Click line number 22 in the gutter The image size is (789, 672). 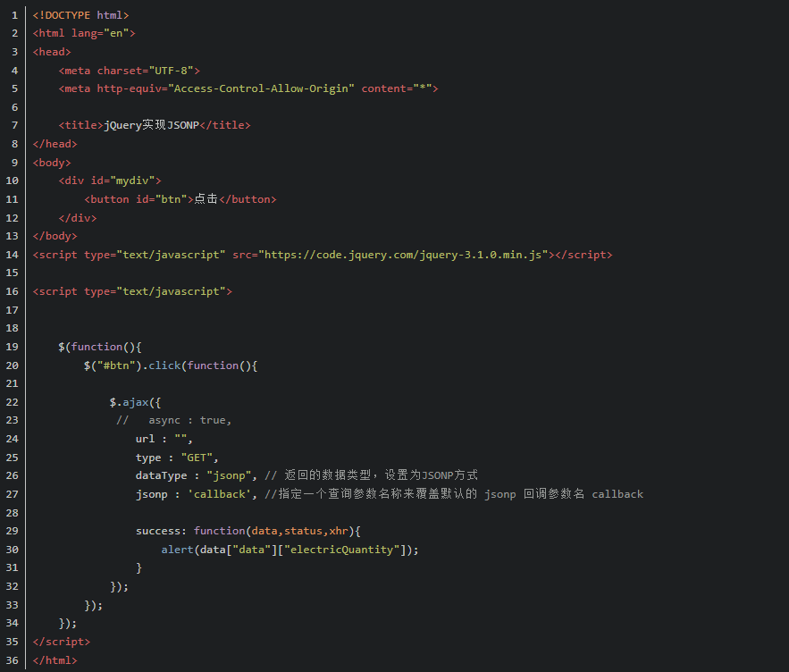(x=13, y=402)
